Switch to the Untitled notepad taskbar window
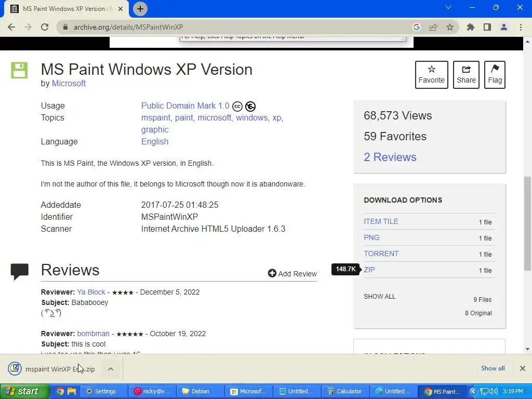532x399 pixels. click(297, 392)
